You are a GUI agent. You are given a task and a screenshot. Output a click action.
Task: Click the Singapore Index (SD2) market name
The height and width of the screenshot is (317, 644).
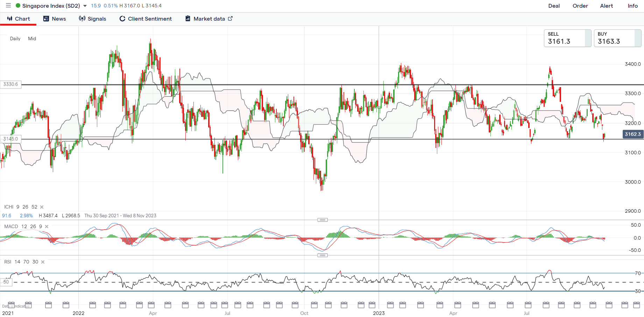tap(51, 6)
